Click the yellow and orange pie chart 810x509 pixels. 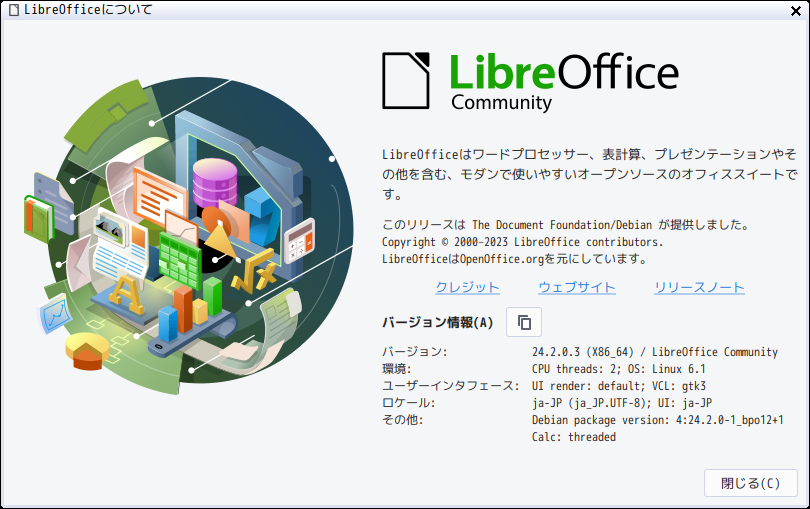(x=87, y=351)
